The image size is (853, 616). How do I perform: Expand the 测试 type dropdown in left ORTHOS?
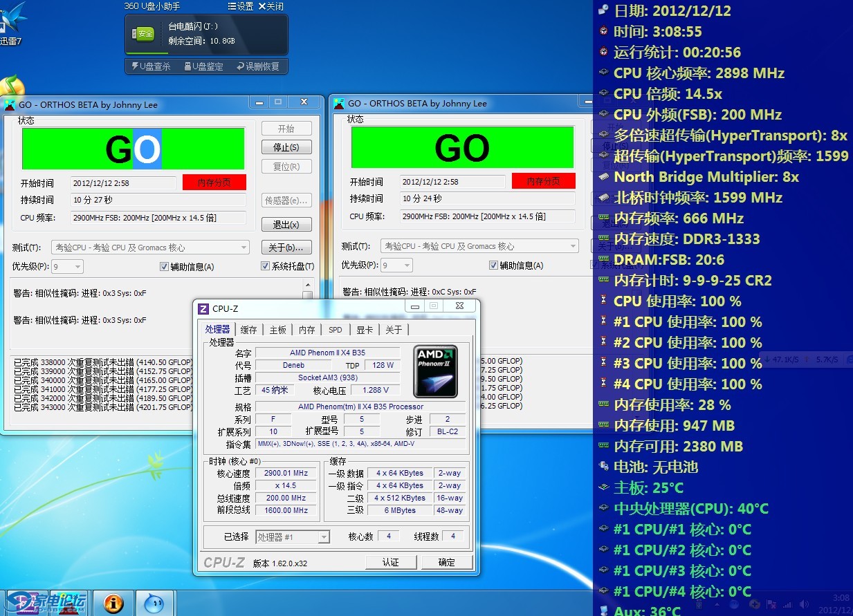(244, 248)
